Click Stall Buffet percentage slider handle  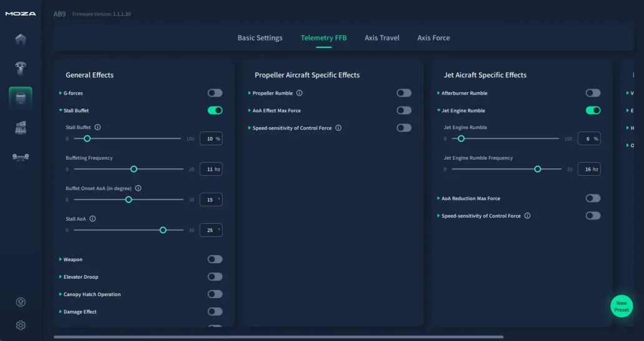click(87, 138)
